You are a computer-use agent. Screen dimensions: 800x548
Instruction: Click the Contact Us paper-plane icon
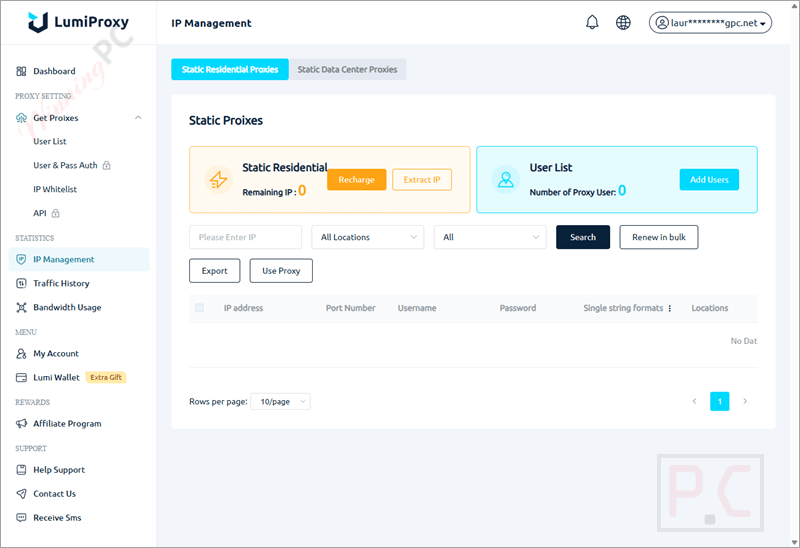(21, 494)
